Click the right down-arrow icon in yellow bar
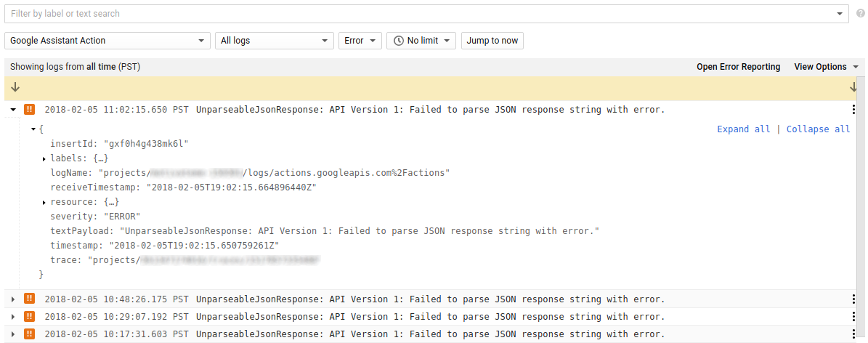 pos(853,87)
